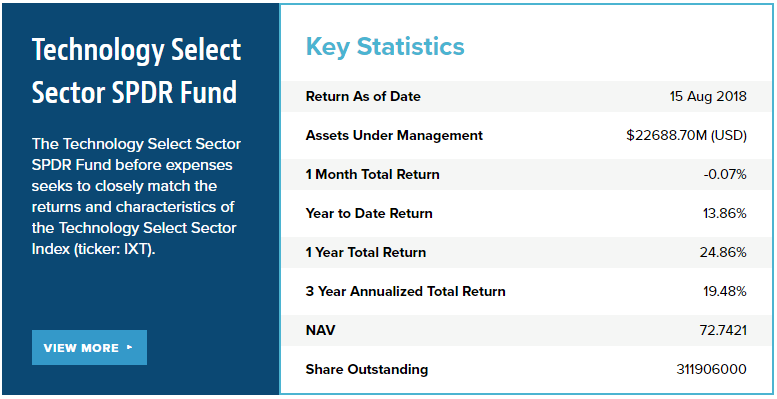Click the 15 Aug 2018 date value
The width and height of the screenshot is (777, 399).
[x=708, y=96]
